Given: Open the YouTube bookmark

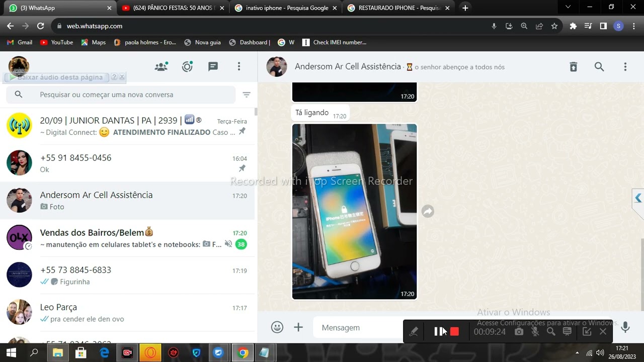Looking at the screenshot, I should point(56,42).
